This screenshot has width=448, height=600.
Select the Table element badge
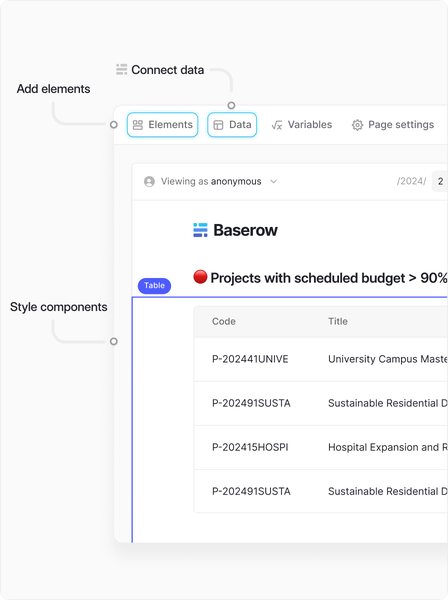(x=154, y=286)
